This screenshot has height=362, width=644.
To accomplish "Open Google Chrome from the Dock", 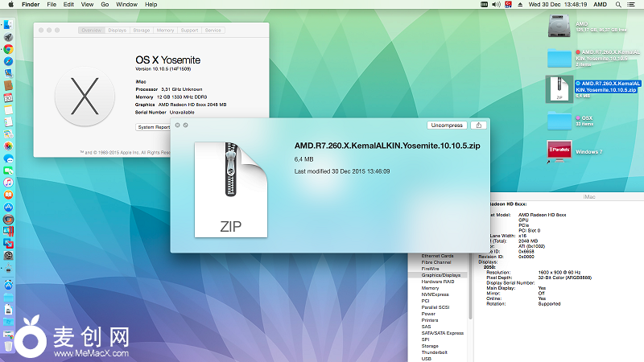I will pyautogui.click(x=8, y=48).
